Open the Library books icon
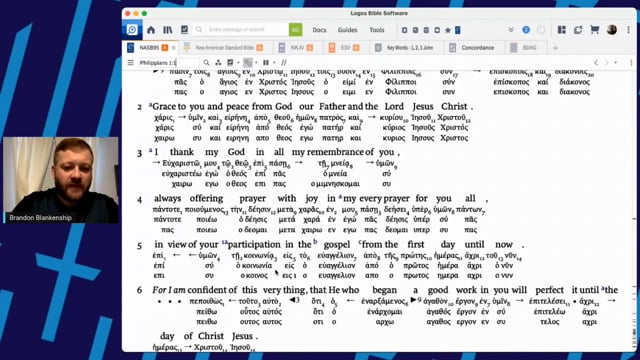 [x=168, y=30]
